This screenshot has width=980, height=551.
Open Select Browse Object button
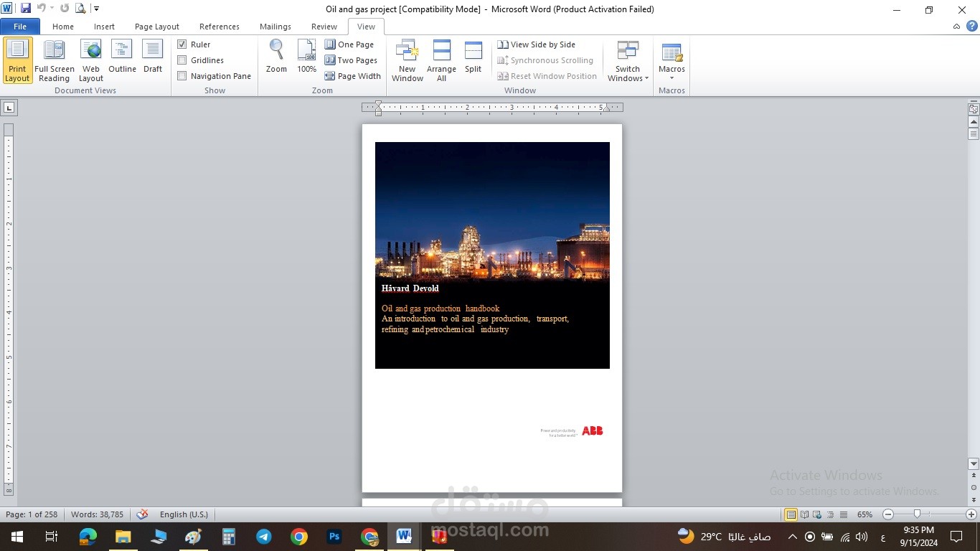(x=974, y=487)
